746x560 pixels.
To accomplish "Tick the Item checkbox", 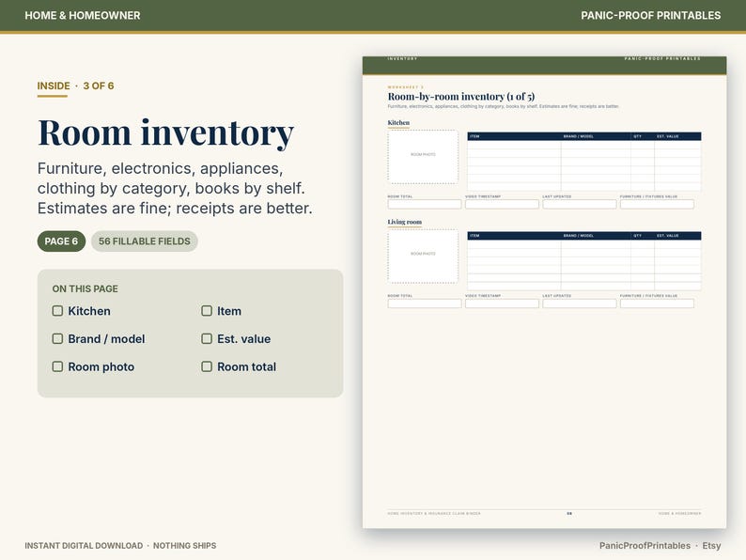I will click(x=207, y=311).
